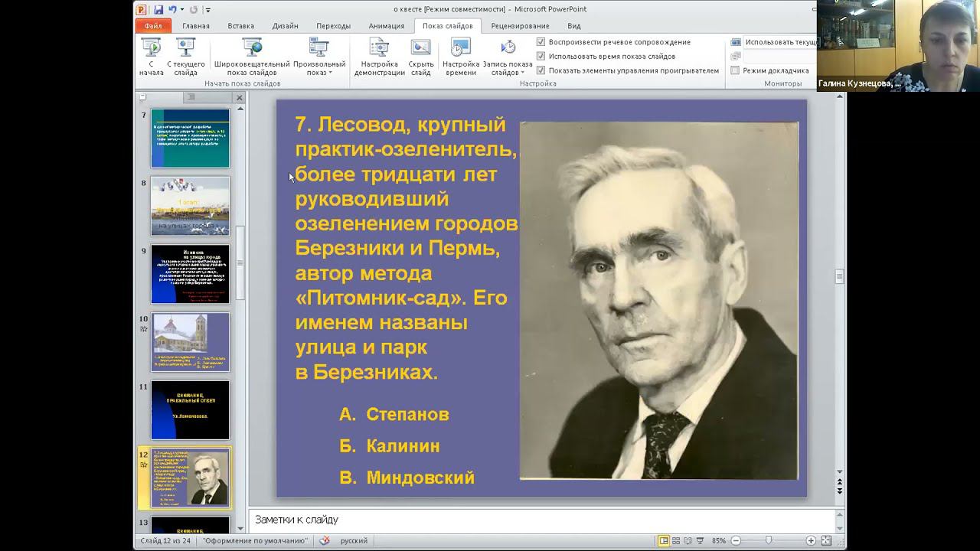Open Record Slide Show dropdown (Запись показа слайдов)
This screenshot has height=551, width=980.
tap(507, 57)
